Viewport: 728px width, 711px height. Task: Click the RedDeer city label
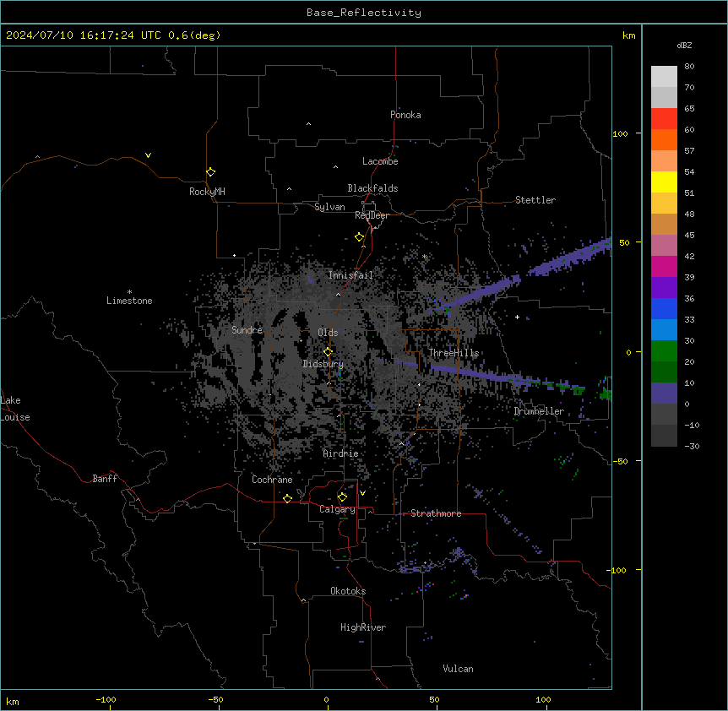pyautogui.click(x=372, y=215)
